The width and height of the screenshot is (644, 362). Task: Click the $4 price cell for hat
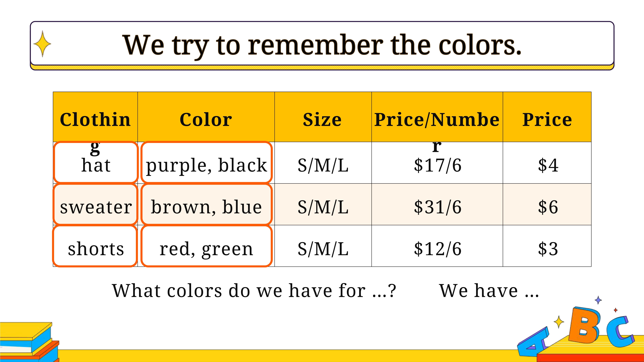tap(547, 163)
